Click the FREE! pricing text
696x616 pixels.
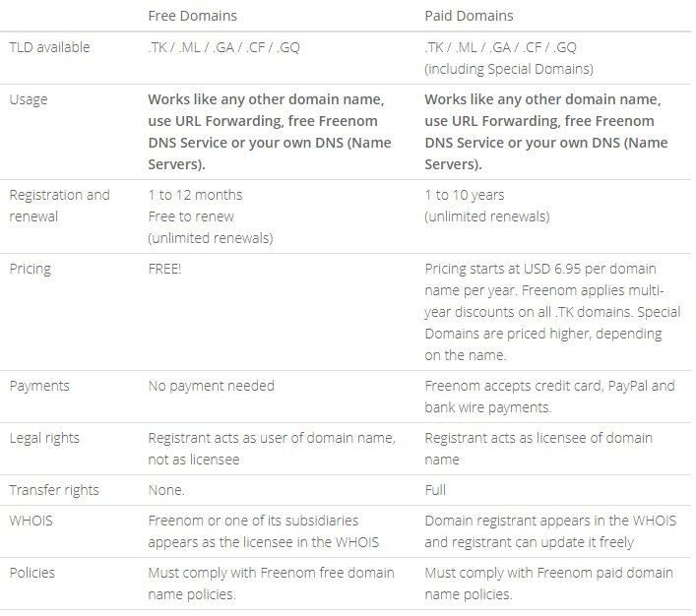[164, 268]
